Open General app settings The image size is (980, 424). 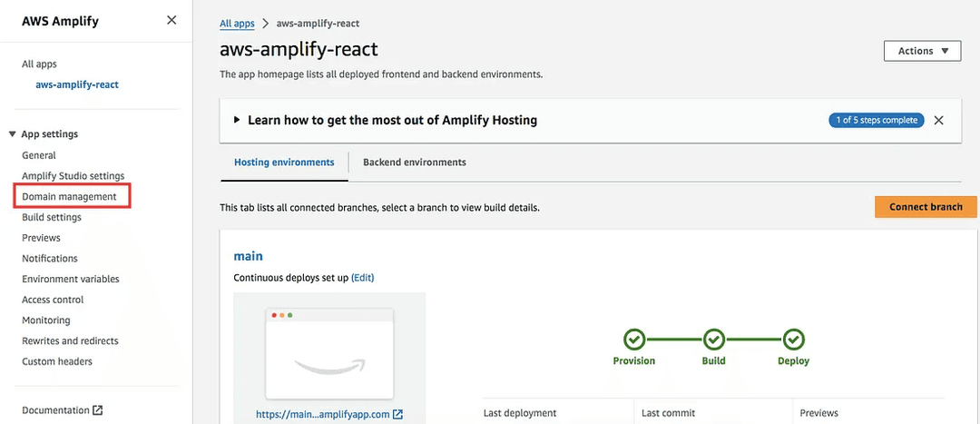point(39,156)
